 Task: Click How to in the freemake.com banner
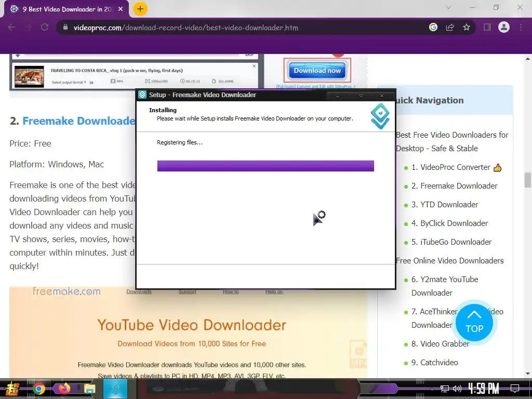(x=231, y=291)
